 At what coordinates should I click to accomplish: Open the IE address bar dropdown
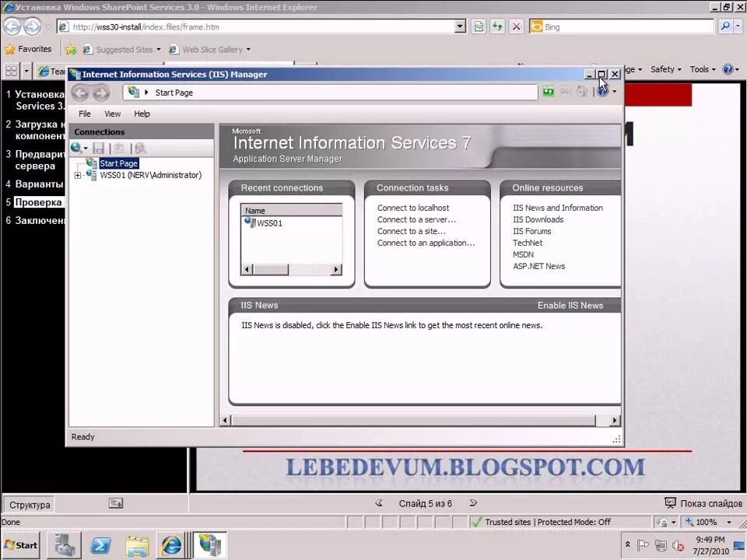(460, 26)
